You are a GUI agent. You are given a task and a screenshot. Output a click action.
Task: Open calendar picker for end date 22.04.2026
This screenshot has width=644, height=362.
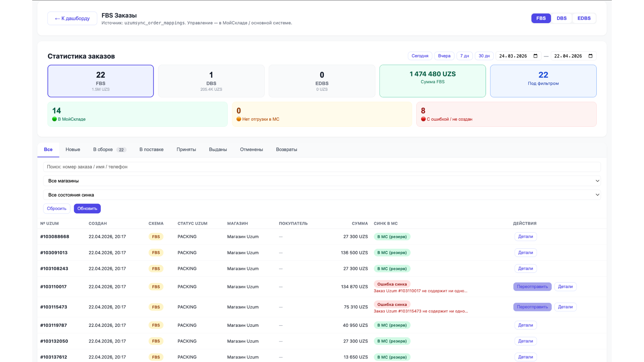591,56
